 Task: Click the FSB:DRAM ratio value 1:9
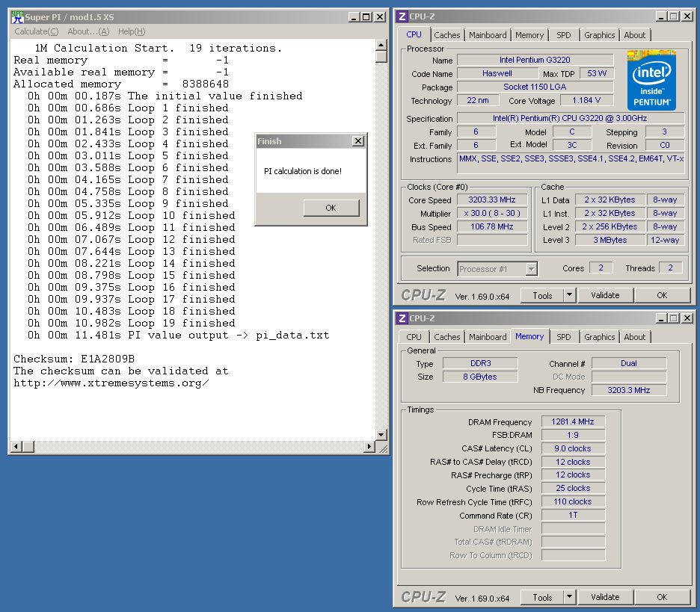[x=573, y=435]
